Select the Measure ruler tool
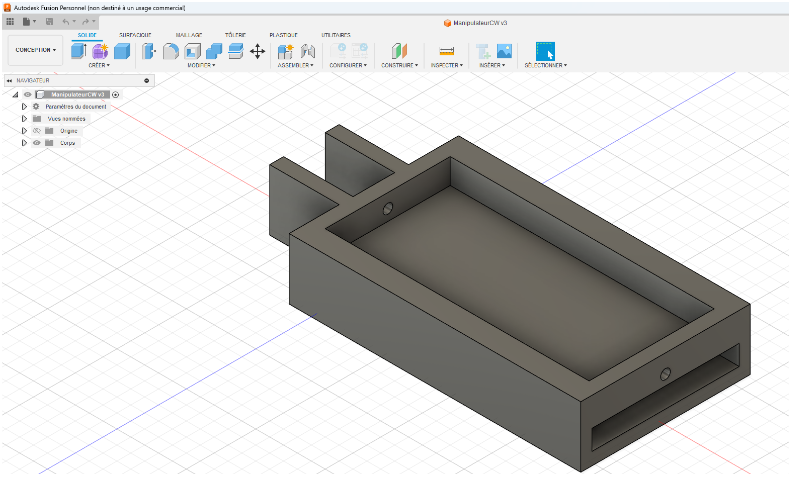The width and height of the screenshot is (789, 503). (446, 51)
